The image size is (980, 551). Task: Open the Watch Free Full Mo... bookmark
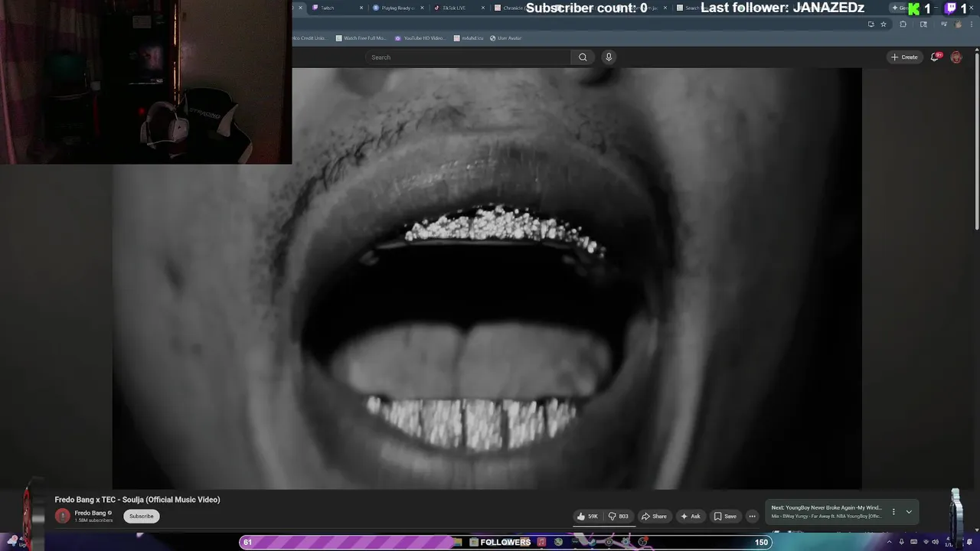click(x=361, y=38)
